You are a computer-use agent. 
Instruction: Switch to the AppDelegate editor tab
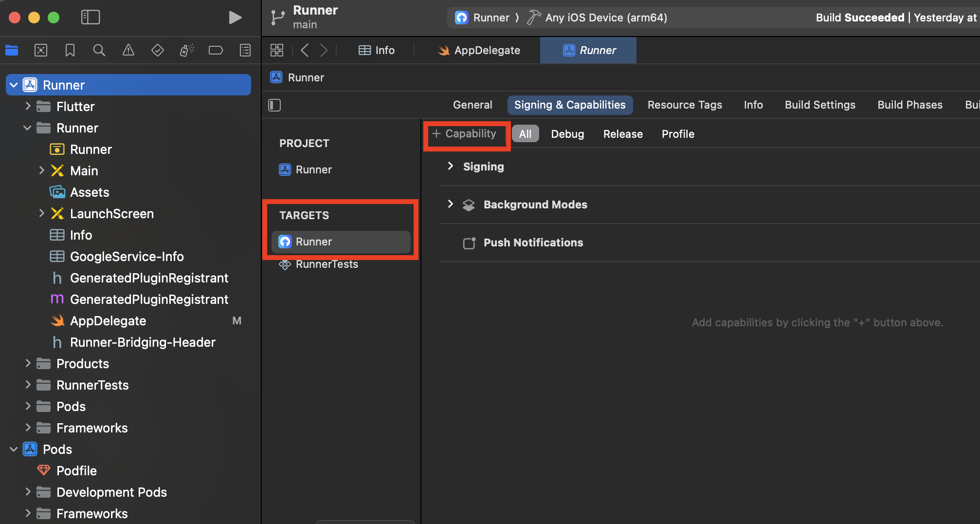479,50
